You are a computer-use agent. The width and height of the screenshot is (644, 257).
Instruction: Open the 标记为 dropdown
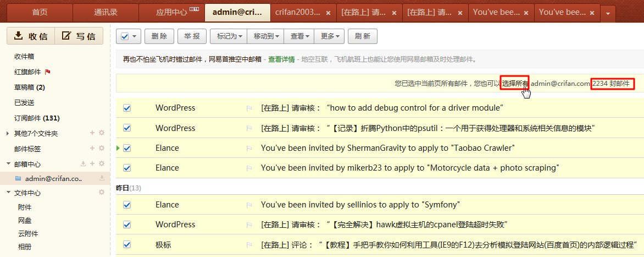(229, 36)
